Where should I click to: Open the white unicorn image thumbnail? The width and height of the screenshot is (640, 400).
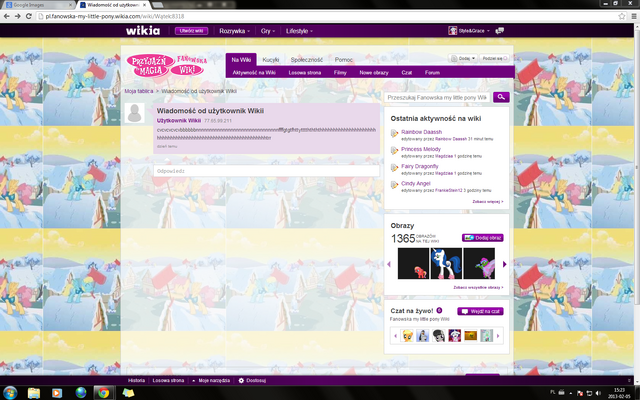(446, 263)
